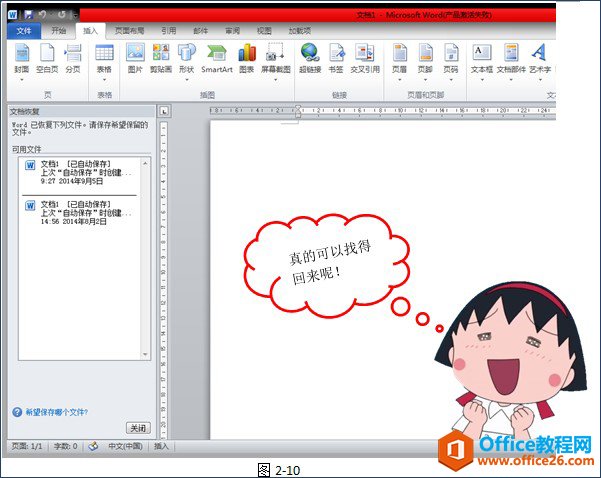
Task: Click the WordArt (艺术字) icon
Action: [x=539, y=53]
